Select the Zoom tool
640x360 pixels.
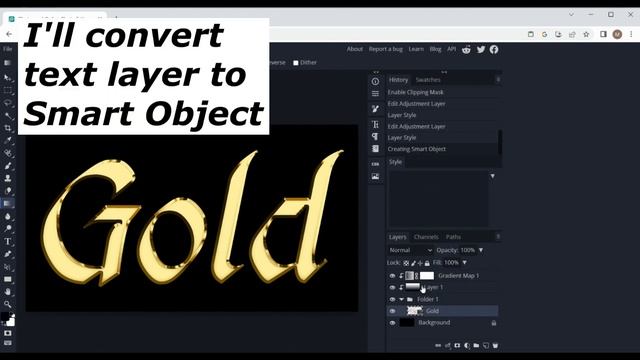(x=7, y=304)
